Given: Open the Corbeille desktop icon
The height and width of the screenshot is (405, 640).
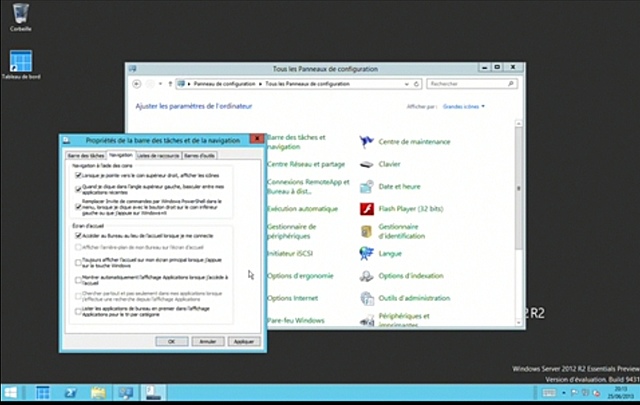Looking at the screenshot, I should (x=20, y=18).
